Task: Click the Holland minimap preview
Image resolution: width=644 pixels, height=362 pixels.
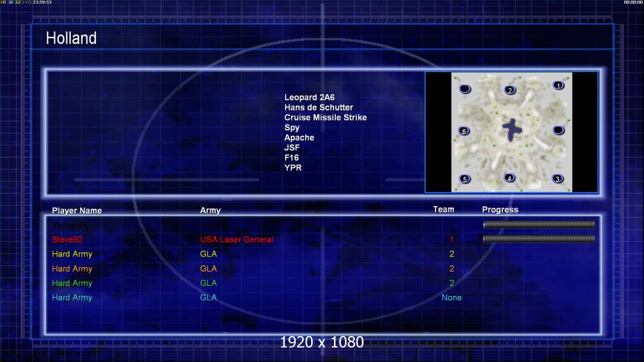Action: coord(511,132)
